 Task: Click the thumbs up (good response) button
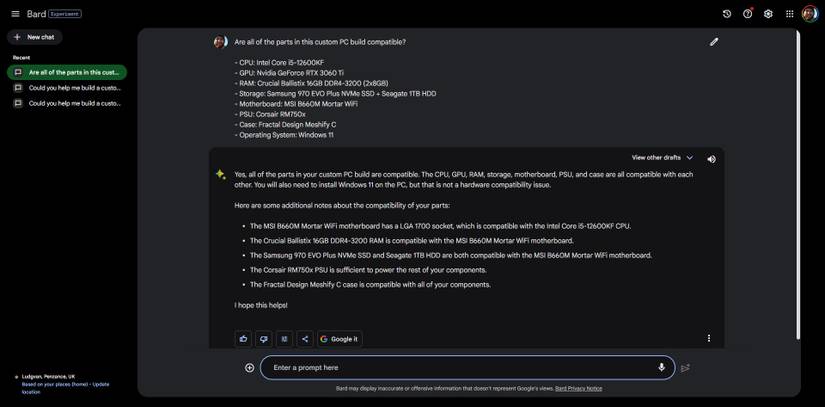pyautogui.click(x=243, y=339)
